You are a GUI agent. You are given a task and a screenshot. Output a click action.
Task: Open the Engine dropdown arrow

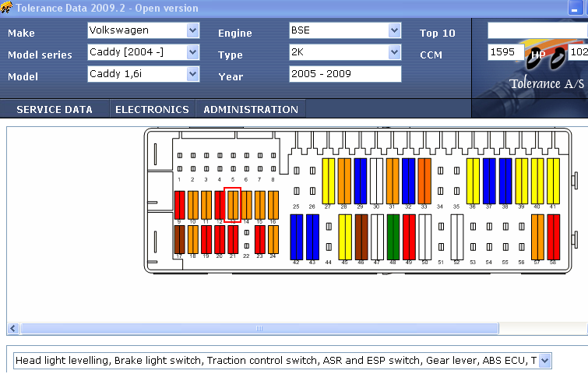pyautogui.click(x=394, y=30)
